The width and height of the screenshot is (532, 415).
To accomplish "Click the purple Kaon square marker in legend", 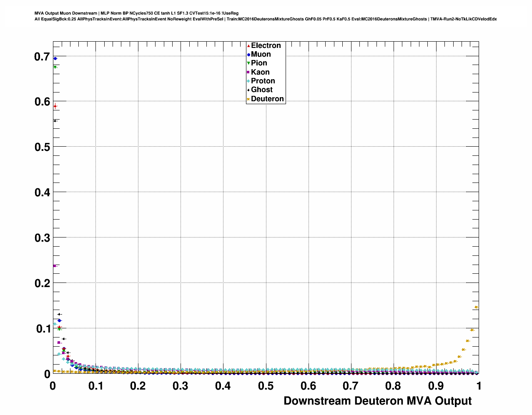I will tap(248, 72).
